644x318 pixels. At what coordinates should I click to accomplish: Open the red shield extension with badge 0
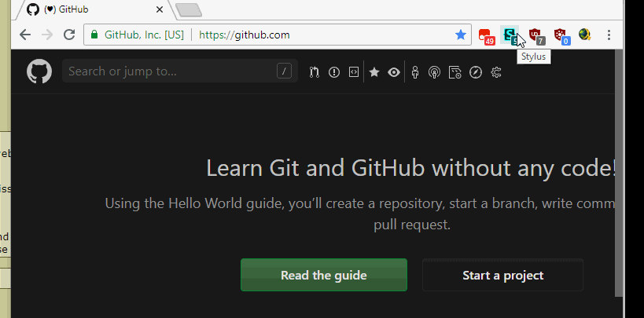click(561, 35)
